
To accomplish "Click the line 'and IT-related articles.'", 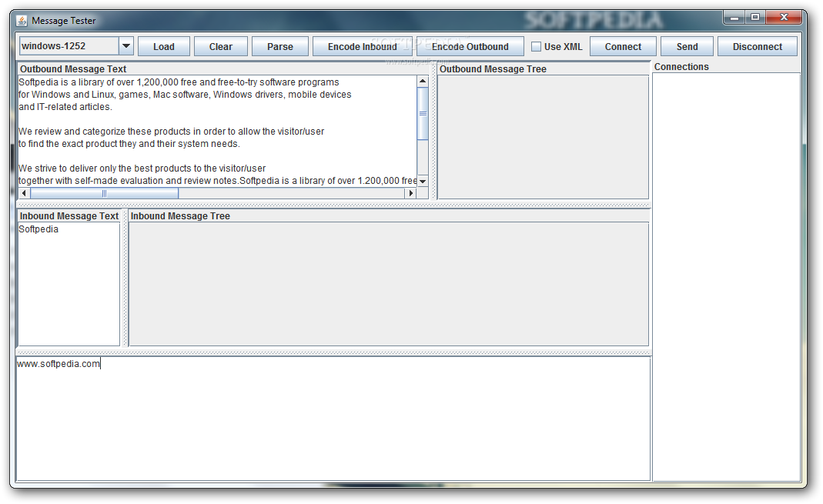I will tap(65, 107).
